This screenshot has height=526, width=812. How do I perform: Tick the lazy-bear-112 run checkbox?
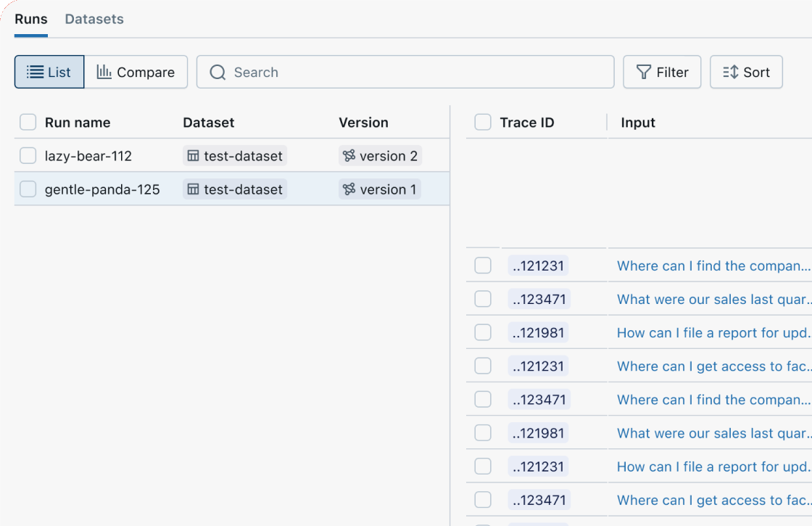point(28,156)
